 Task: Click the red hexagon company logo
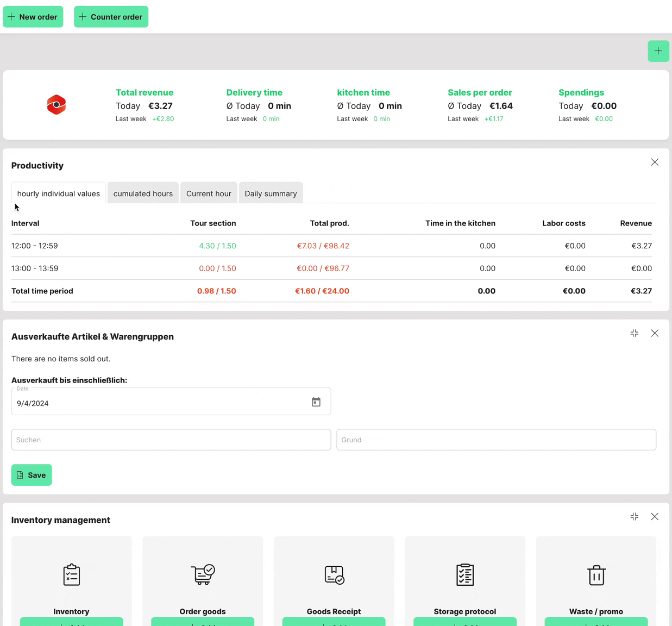(56, 105)
